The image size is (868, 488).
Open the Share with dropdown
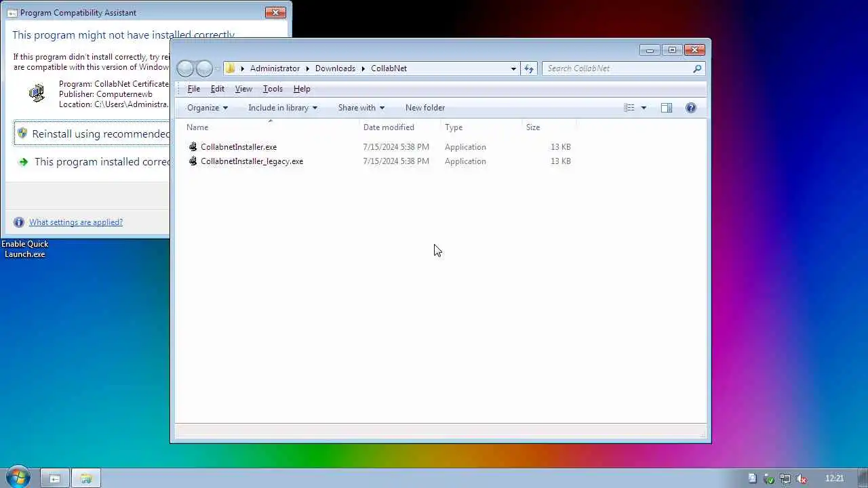(361, 108)
